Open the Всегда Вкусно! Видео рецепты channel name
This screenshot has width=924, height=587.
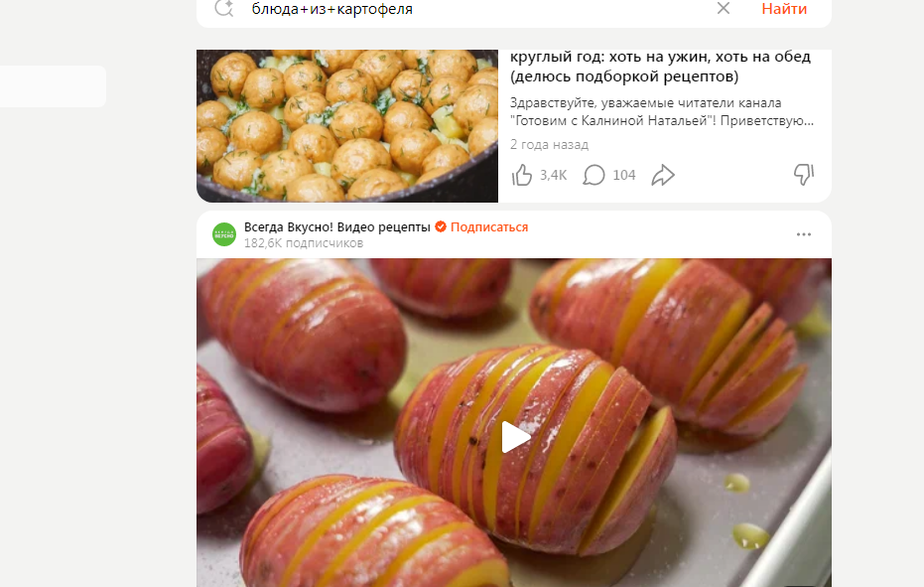point(337,227)
